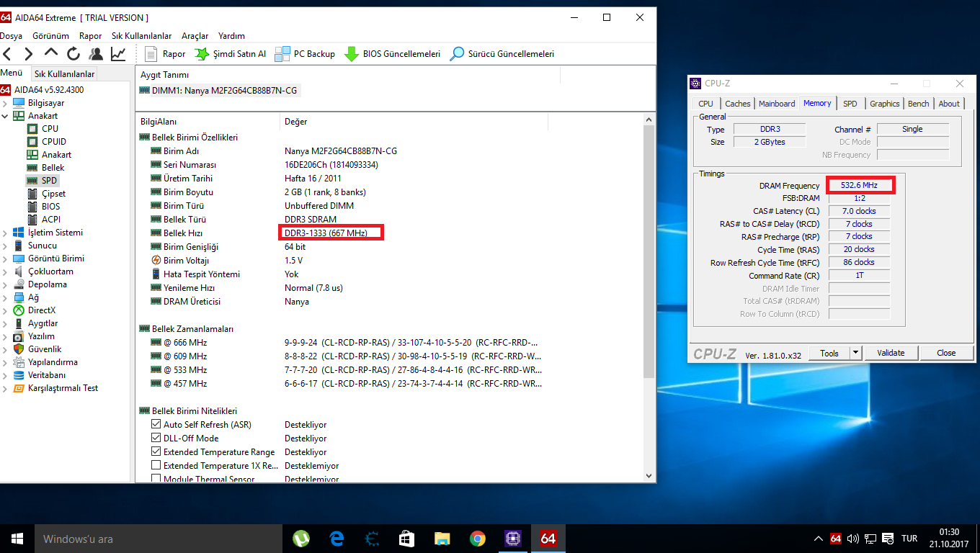This screenshot has width=980, height=553.
Task: Open BIOS Güncellemeleri toolbar item
Action: pos(392,54)
